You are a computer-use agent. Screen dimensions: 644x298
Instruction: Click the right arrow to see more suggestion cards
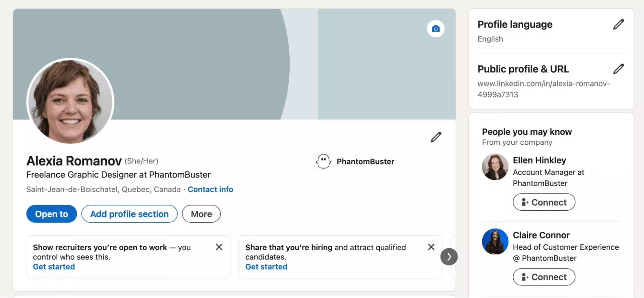[x=449, y=257]
